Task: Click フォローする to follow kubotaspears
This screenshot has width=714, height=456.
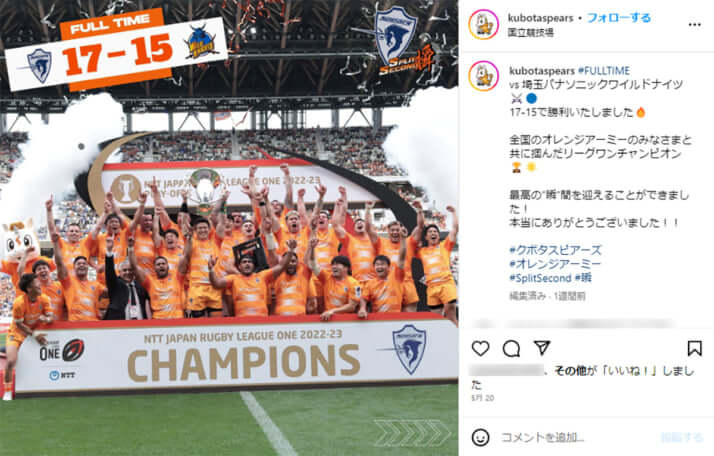Action: (x=619, y=18)
